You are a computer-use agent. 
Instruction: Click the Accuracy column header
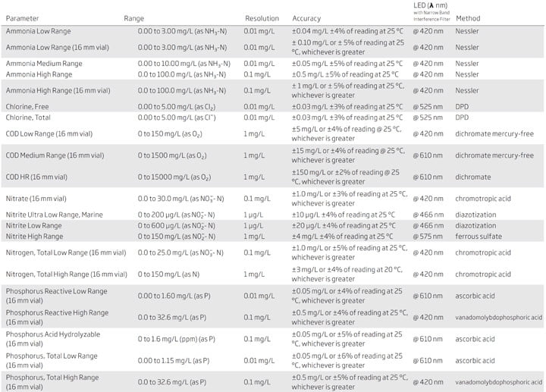point(306,18)
